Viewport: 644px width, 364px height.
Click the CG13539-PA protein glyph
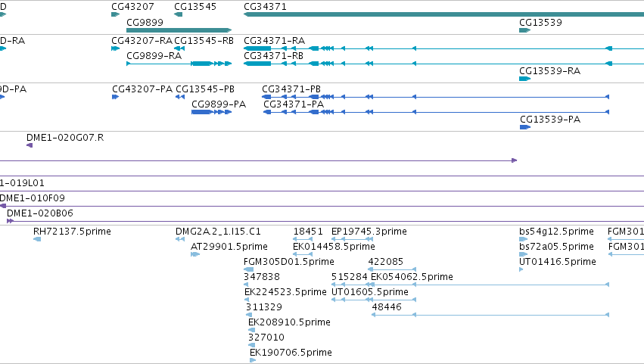[525, 127]
